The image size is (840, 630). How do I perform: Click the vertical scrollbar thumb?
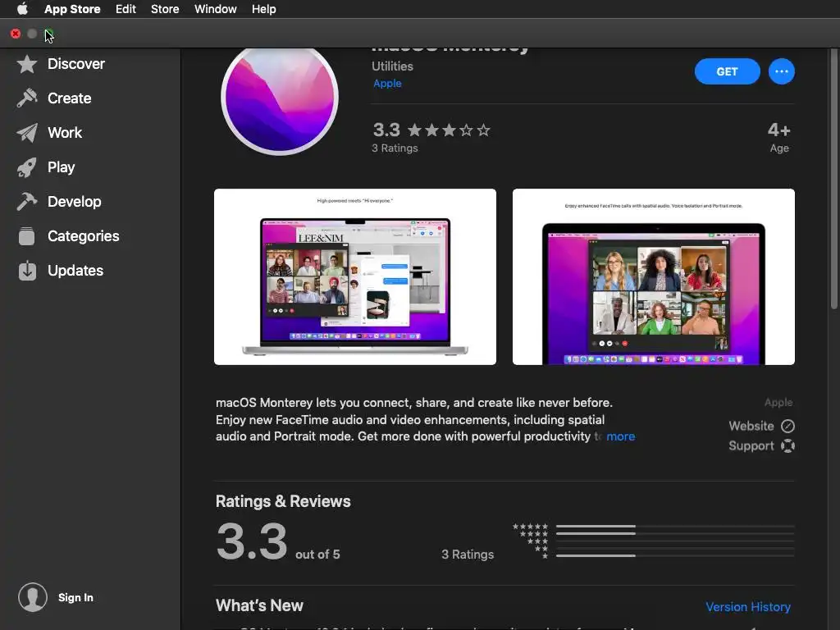pos(833,179)
